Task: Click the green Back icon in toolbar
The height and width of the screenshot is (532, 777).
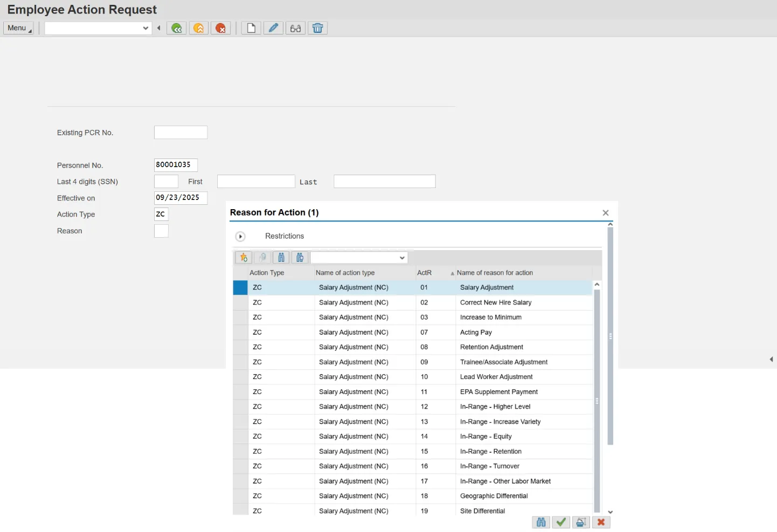Action: point(176,28)
